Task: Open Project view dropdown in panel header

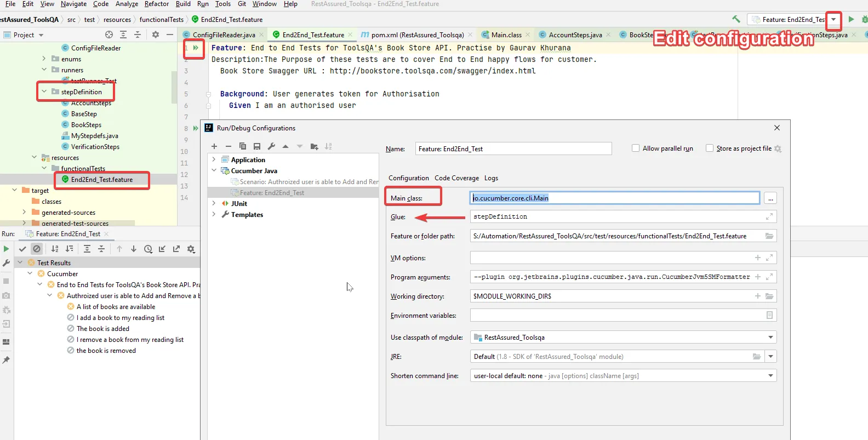Action: 41,35
